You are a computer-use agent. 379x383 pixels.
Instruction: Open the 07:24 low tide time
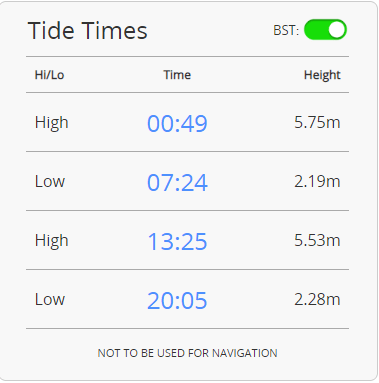click(177, 183)
